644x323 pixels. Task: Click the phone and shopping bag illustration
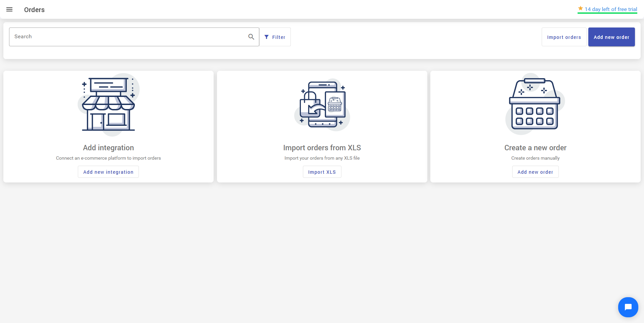[x=322, y=105]
